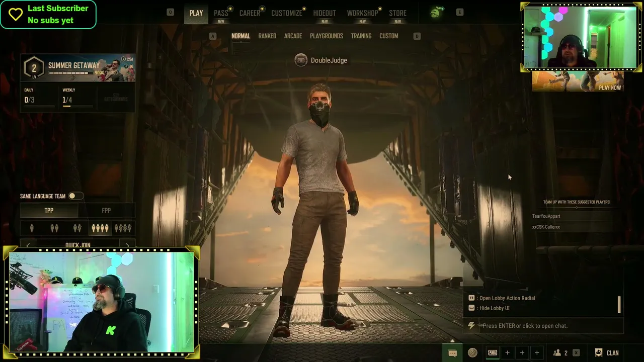Screen dimensions: 644x362
Task: Invite a player using the first plus slot
Action: coord(507,353)
